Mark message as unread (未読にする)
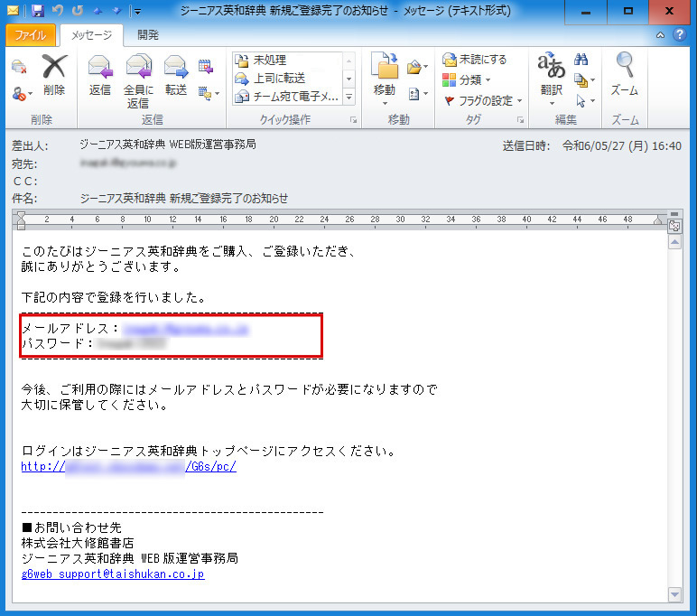 coord(475,60)
